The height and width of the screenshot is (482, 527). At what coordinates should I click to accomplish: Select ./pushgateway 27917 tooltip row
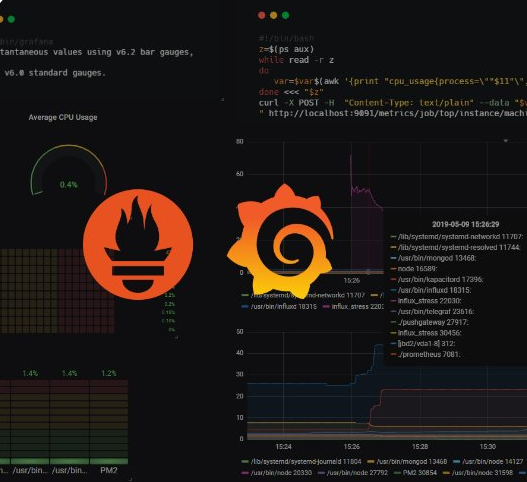[x=429, y=322]
